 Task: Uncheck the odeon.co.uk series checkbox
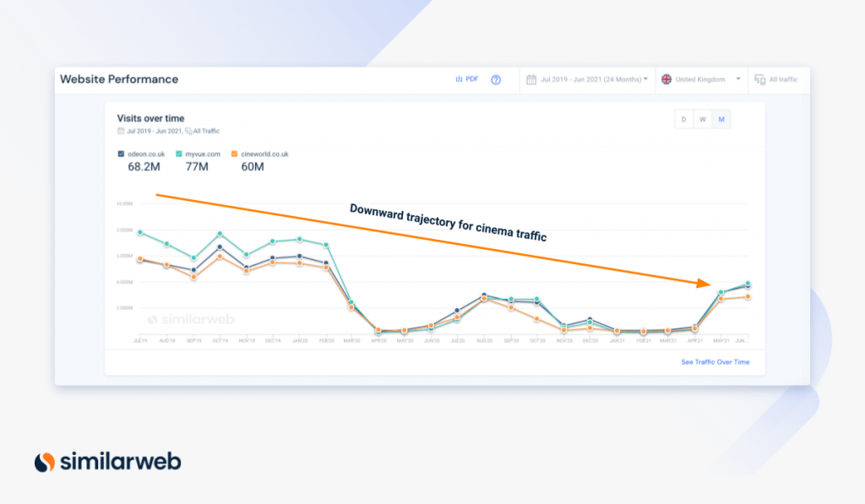point(121,154)
